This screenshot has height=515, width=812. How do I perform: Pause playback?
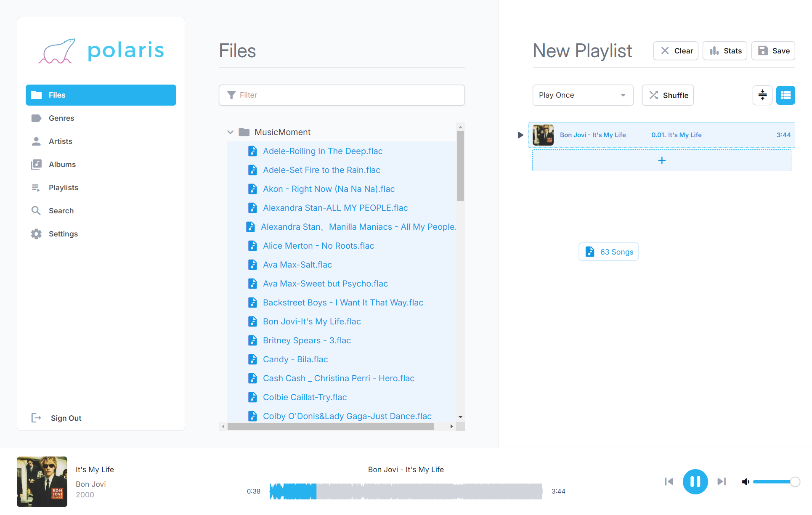click(x=695, y=481)
